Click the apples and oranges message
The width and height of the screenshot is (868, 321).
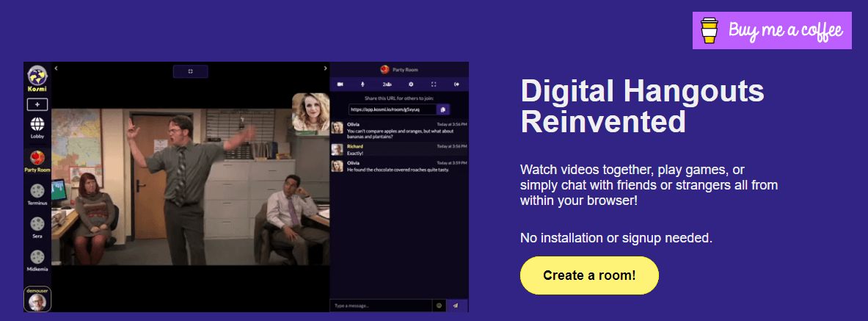(401, 134)
